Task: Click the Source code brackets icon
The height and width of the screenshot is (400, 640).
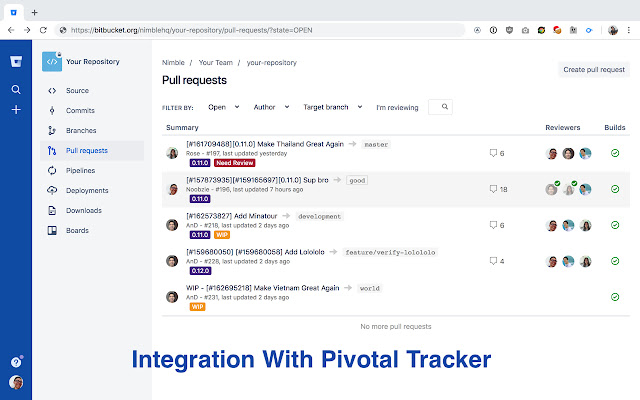Action: (x=52, y=91)
